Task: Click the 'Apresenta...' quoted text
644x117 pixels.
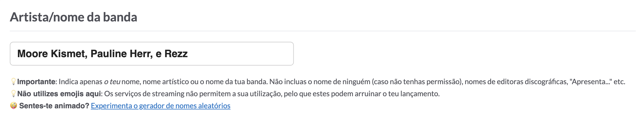Action: [590, 81]
